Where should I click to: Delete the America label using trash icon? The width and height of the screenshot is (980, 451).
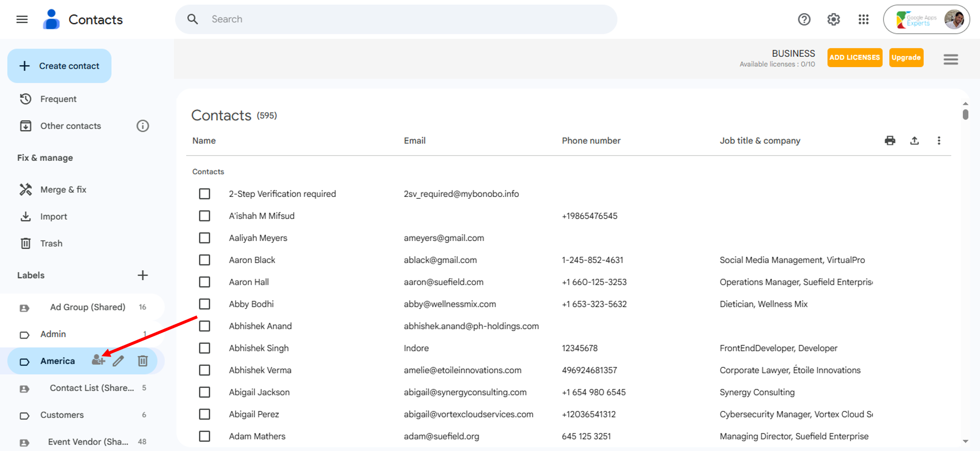(143, 361)
